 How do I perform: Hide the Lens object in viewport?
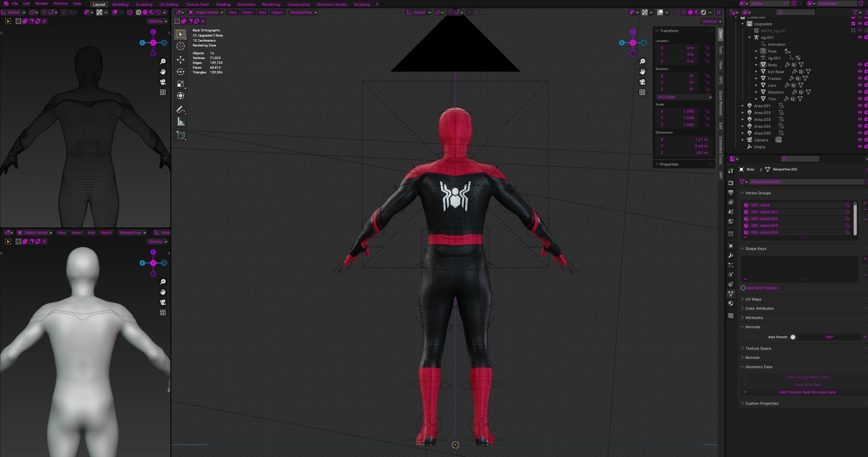pos(860,85)
